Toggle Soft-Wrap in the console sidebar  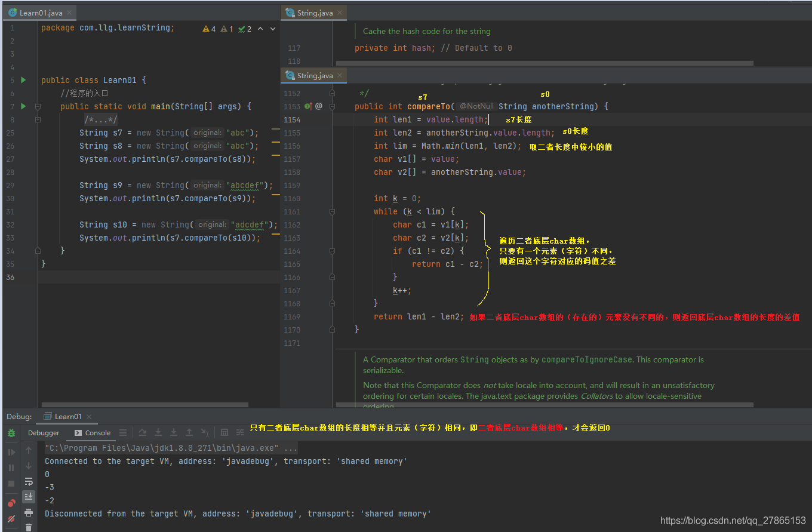pyautogui.click(x=29, y=481)
